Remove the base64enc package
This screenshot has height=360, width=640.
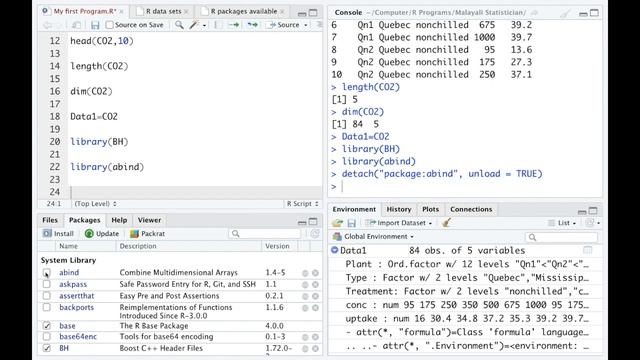[x=315, y=337]
